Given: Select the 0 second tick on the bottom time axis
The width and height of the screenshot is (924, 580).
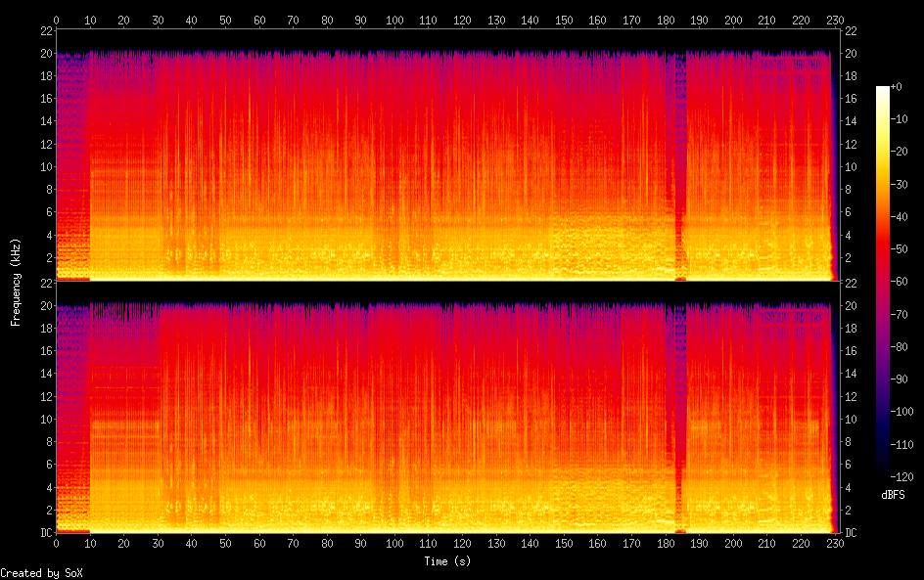Looking at the screenshot, I should [56, 544].
